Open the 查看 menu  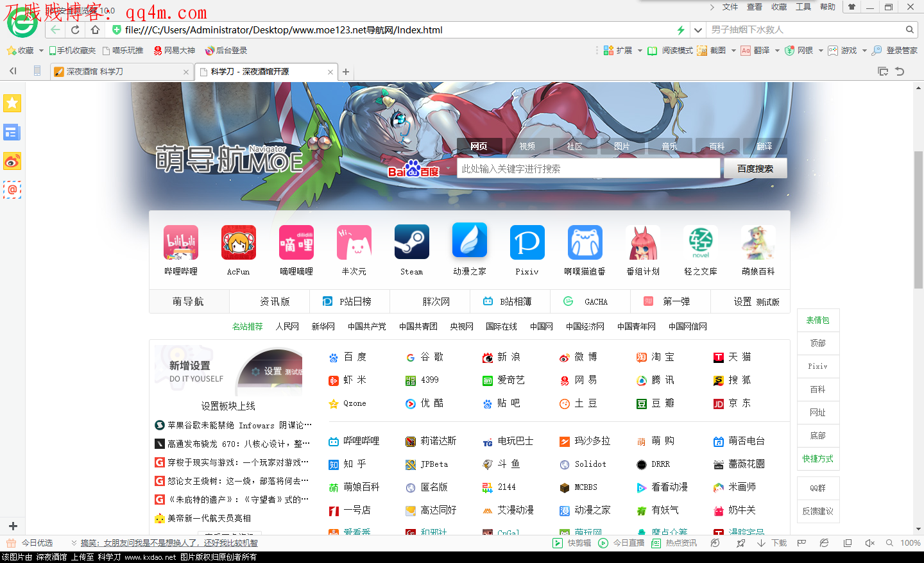point(755,7)
